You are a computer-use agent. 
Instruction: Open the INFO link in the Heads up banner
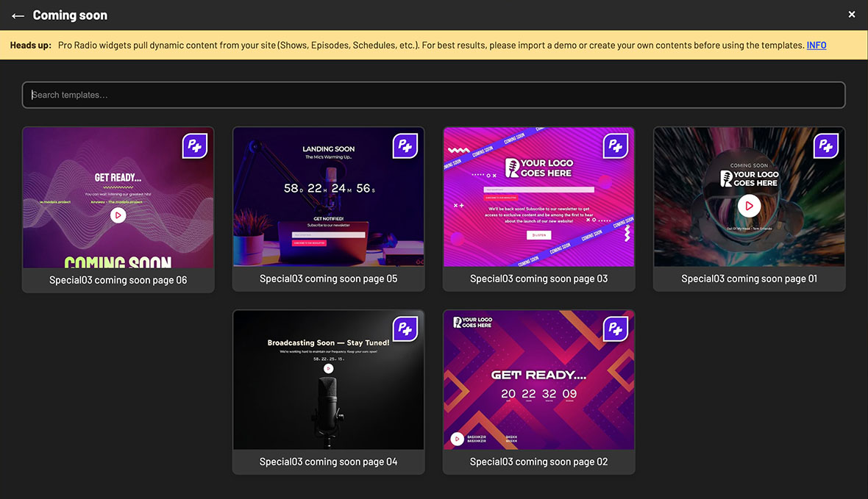(817, 45)
